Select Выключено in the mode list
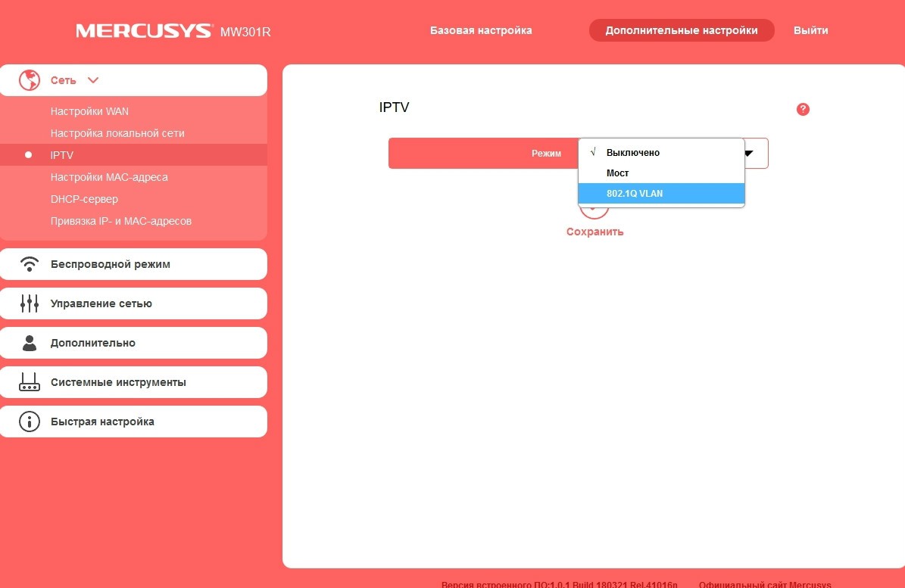The width and height of the screenshot is (905, 588). click(632, 153)
